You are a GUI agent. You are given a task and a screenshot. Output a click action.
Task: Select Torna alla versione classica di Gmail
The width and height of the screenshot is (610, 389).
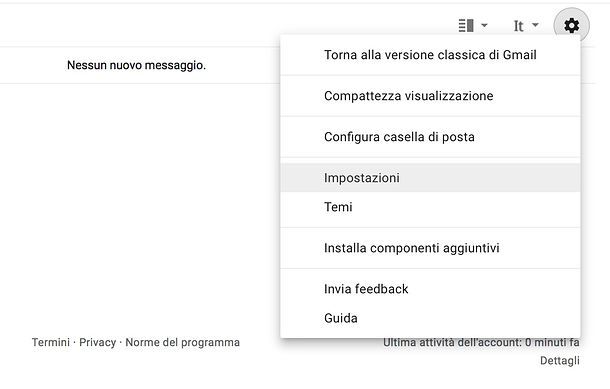[x=430, y=55]
